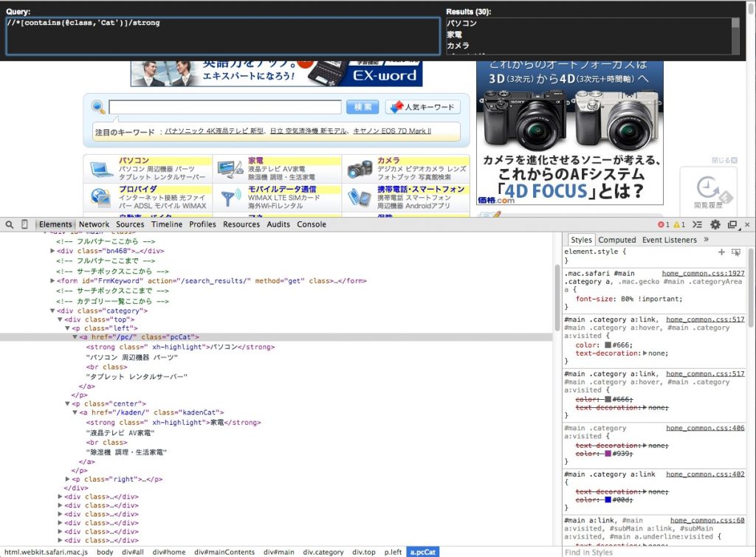756x557 pixels.
Task: Open the パナソニック 4K液晶テレビ keyword link
Action: [x=214, y=131]
